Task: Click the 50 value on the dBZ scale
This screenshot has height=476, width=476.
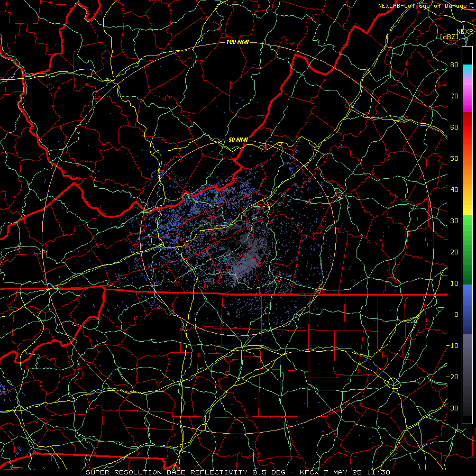Action: pos(454,159)
